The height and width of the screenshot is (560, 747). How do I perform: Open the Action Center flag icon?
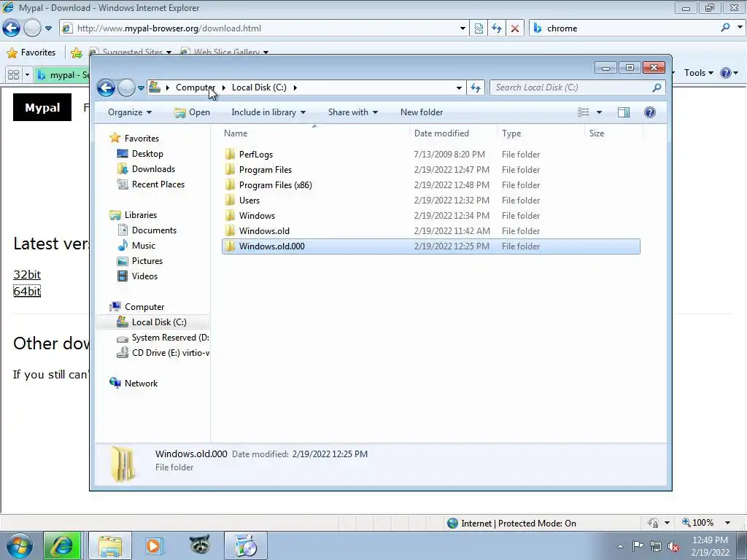click(x=638, y=546)
